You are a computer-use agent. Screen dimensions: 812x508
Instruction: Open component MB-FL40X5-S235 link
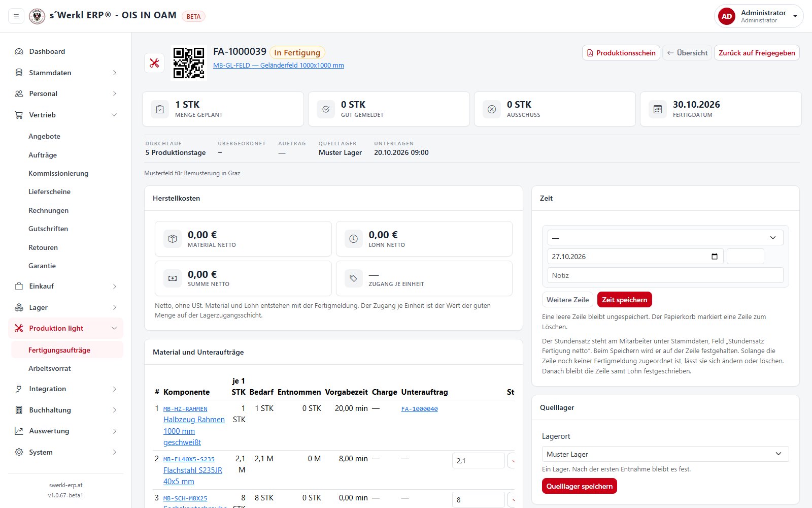click(x=189, y=459)
